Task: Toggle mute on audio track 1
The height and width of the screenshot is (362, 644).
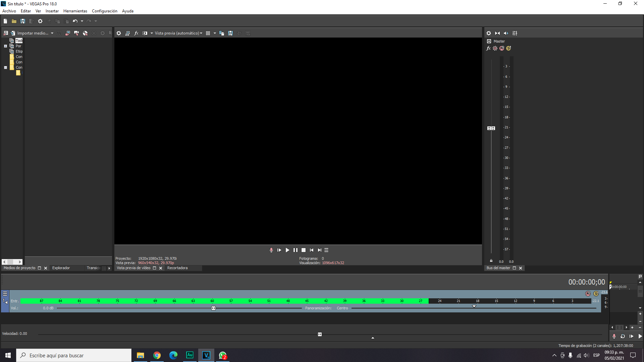Action: pos(588,294)
